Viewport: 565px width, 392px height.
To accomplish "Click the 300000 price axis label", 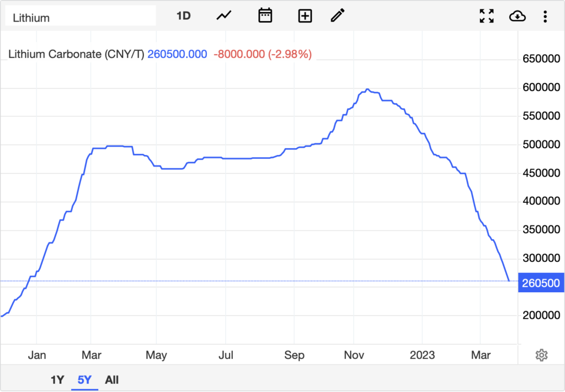I will tap(541, 258).
